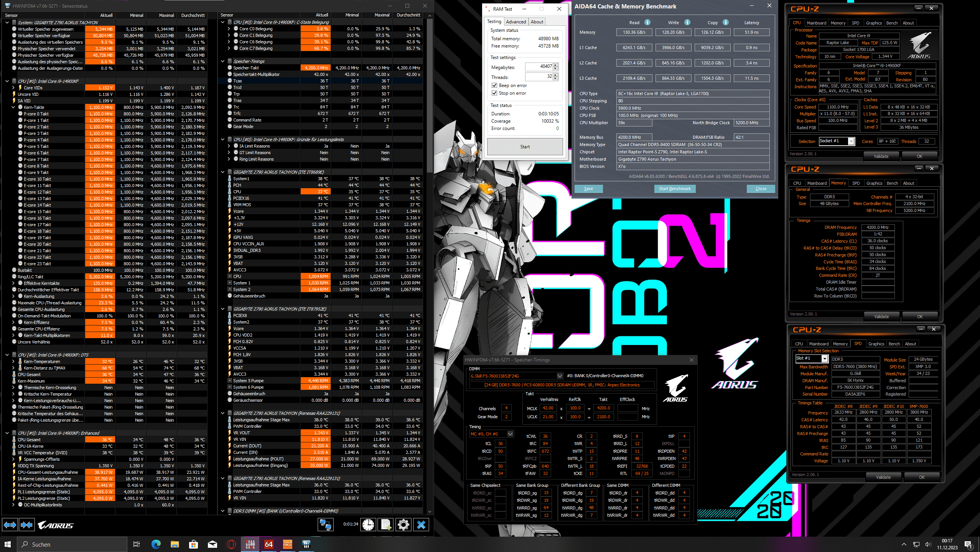Decrease Threads value with down stepper
Viewport: 980px width, 552px height.
[x=555, y=79]
